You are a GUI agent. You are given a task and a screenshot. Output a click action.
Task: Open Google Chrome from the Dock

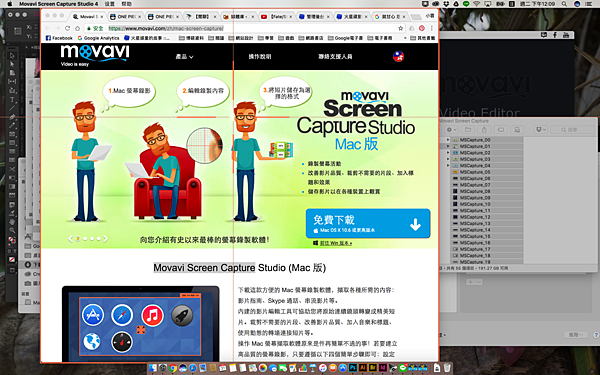(x=173, y=368)
